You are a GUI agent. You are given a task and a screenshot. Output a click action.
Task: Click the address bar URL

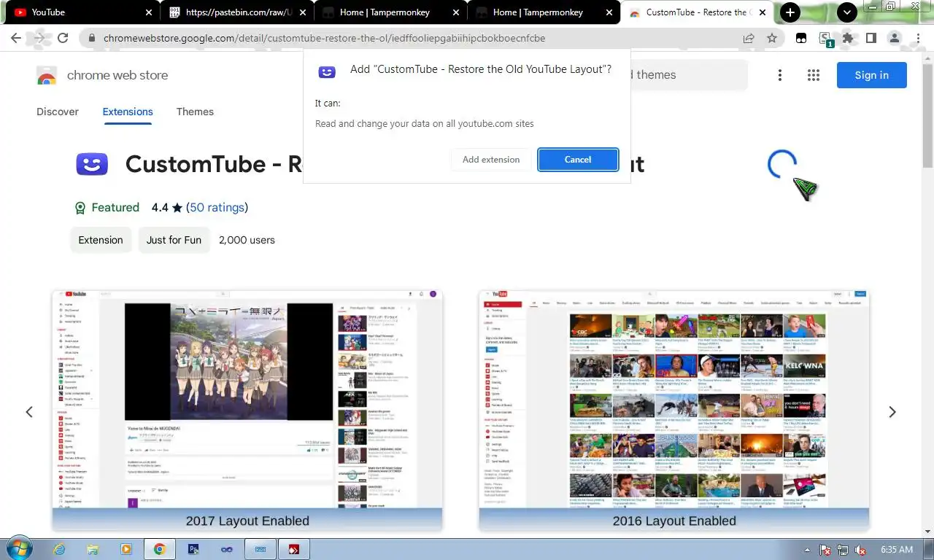pos(324,38)
